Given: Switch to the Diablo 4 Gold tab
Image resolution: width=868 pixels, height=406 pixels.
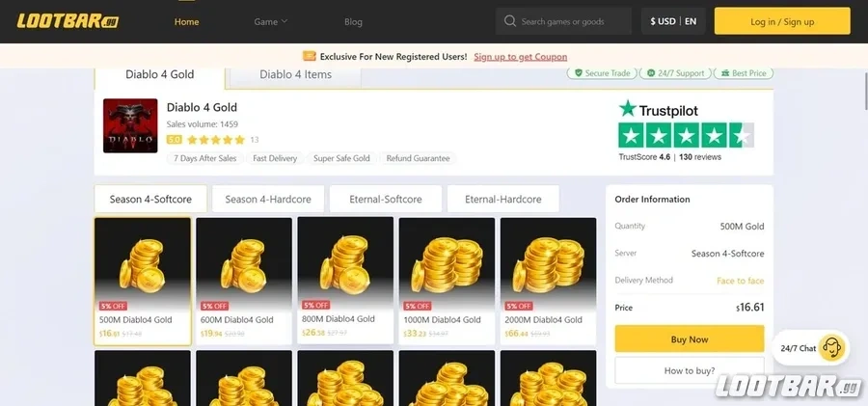Looking at the screenshot, I should [160, 75].
